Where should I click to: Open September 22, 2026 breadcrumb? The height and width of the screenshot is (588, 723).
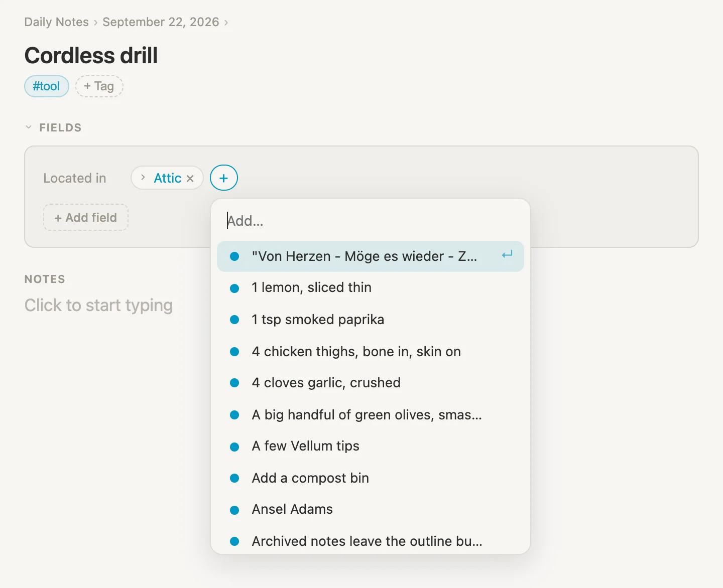161,22
